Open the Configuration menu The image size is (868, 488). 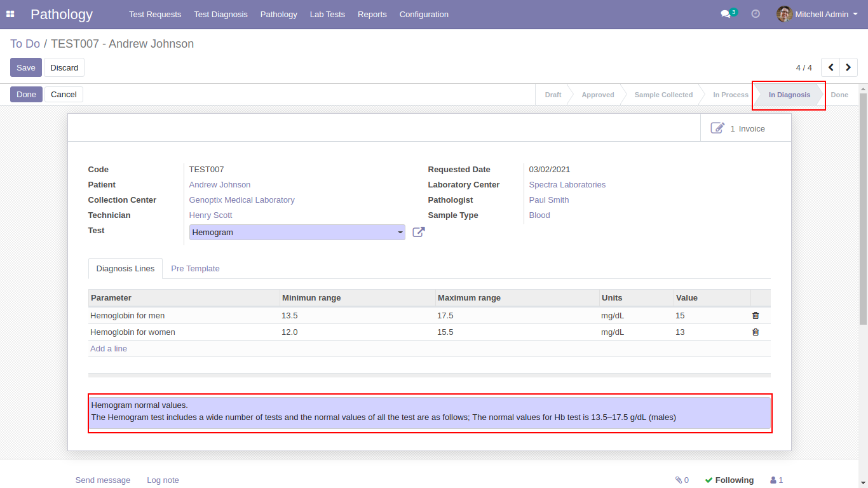(x=424, y=14)
